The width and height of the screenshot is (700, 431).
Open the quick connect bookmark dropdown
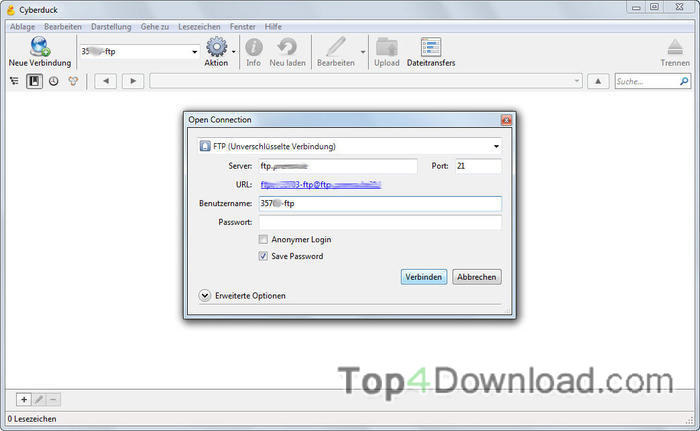195,52
